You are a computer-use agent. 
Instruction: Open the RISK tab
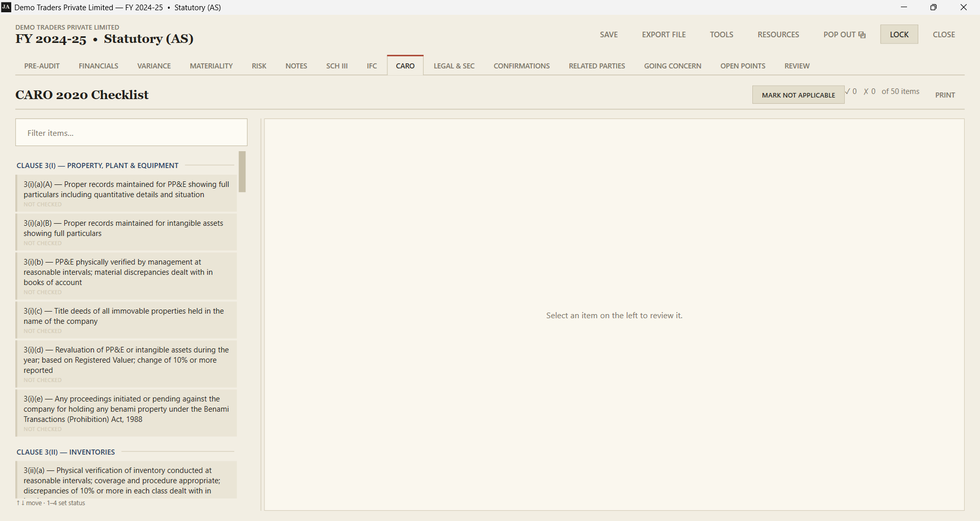259,66
